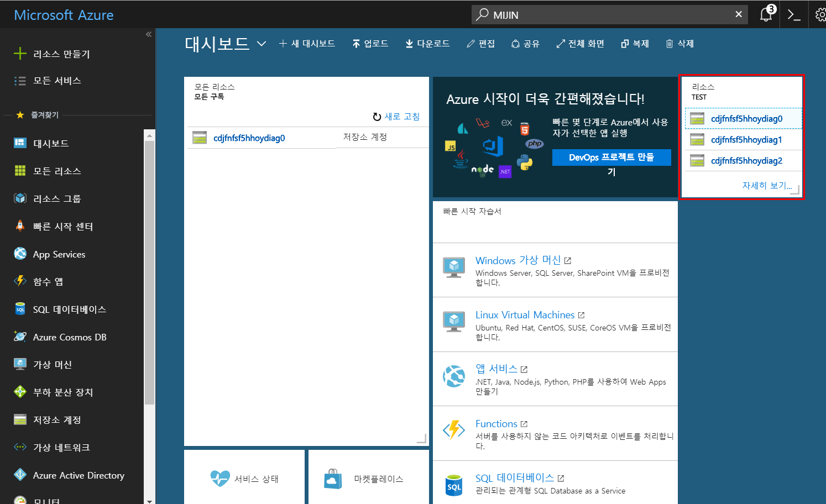This screenshot has height=504, width=826.
Task: Click the 업로드 toolbar button
Action: coord(370,44)
